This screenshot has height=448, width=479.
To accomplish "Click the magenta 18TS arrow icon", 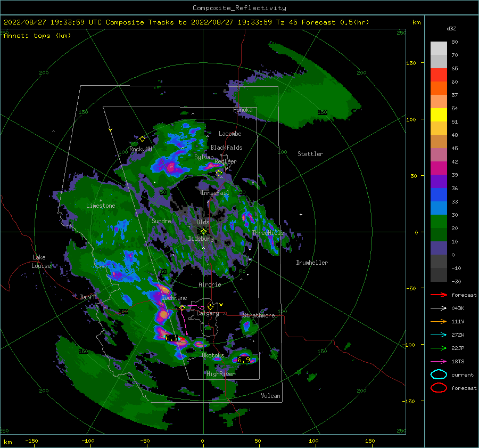I will tap(439, 362).
